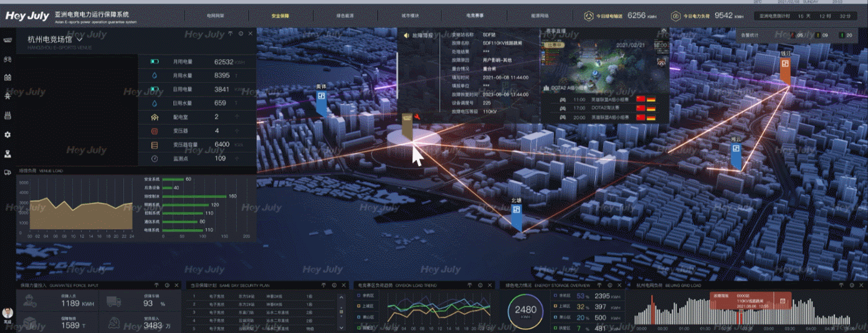The image size is (868, 333).
Task: Expand the 监测点 row arrow
Action: click(x=238, y=159)
